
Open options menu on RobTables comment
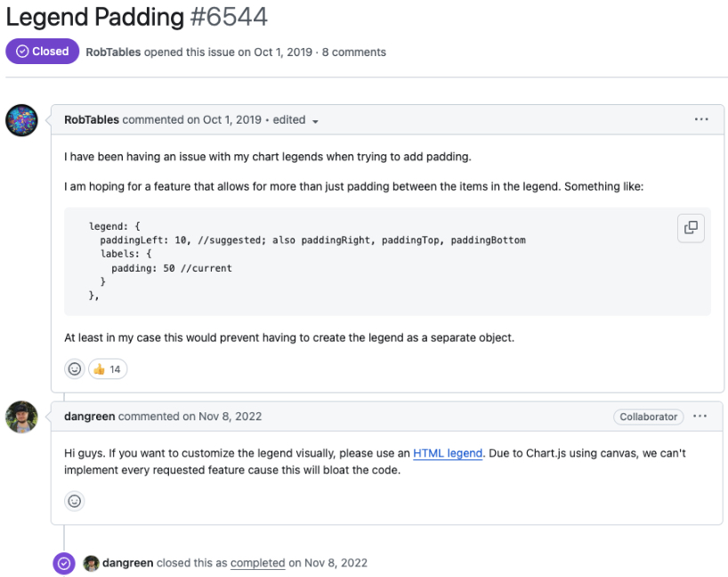point(701,119)
